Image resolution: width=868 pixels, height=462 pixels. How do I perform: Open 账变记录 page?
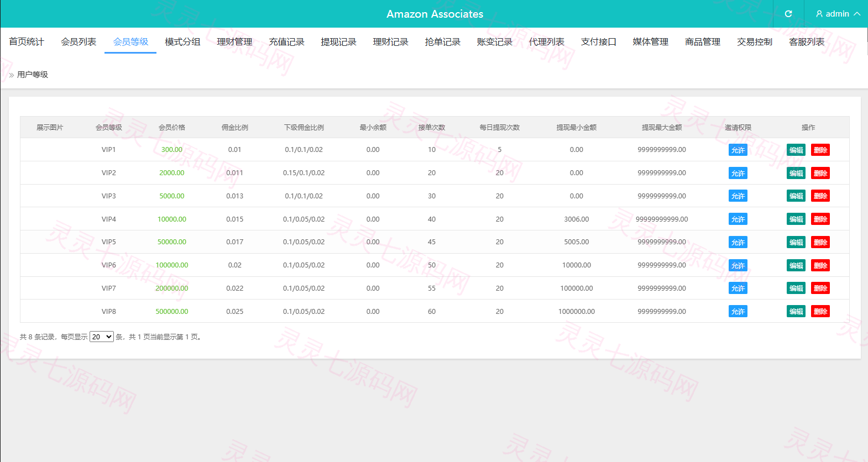[494, 41]
